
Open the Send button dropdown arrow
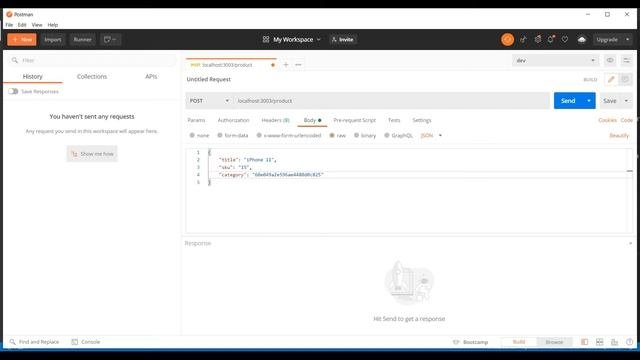pos(589,101)
